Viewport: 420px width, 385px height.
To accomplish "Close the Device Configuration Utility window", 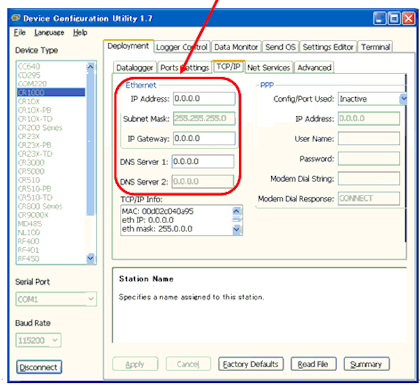I will 408,18.
